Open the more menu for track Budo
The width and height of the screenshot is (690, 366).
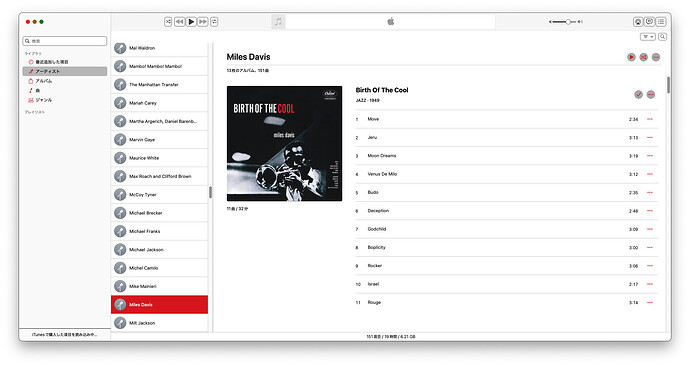pyautogui.click(x=650, y=193)
